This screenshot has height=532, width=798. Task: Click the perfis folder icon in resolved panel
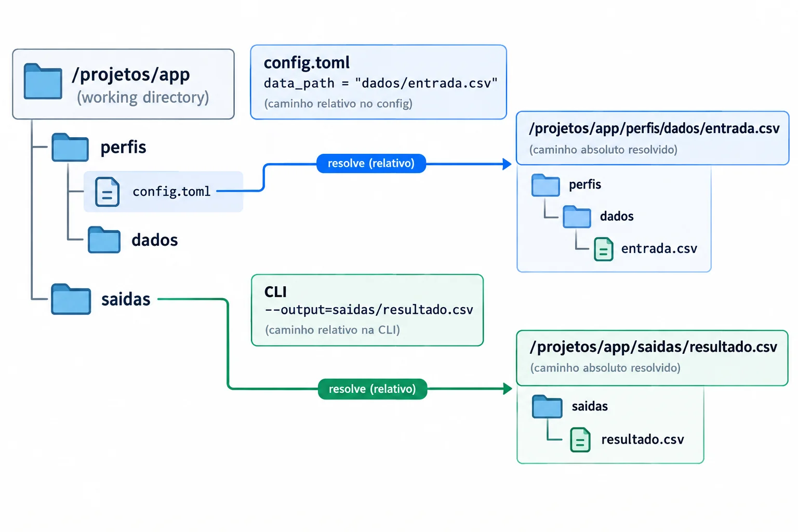[x=546, y=185]
